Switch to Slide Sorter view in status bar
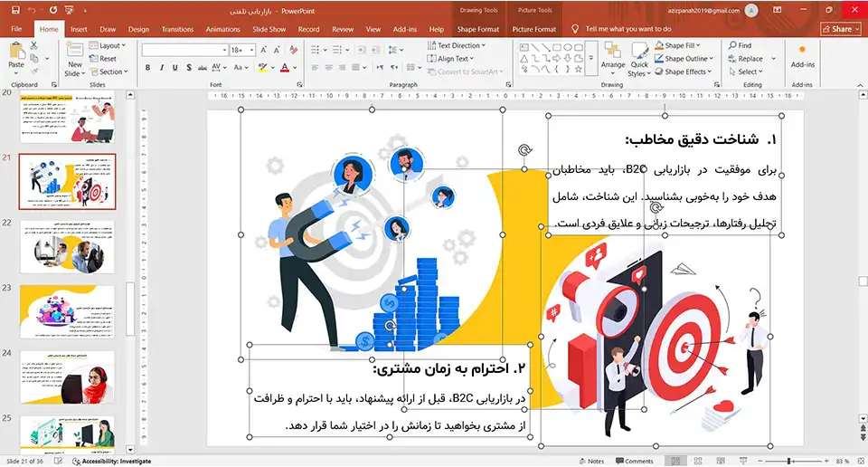 click(x=697, y=461)
